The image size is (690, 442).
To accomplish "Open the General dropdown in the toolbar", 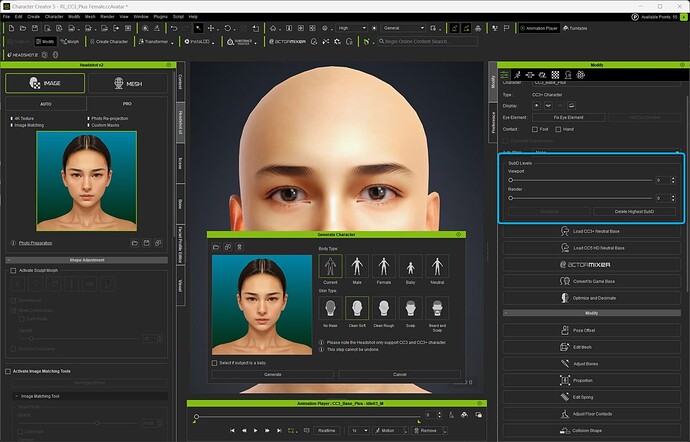I will pos(403,28).
